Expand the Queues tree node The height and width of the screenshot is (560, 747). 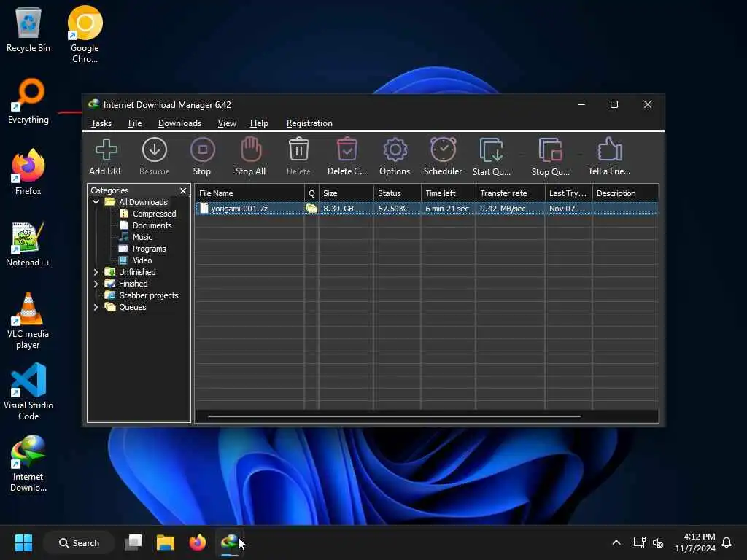tap(96, 307)
